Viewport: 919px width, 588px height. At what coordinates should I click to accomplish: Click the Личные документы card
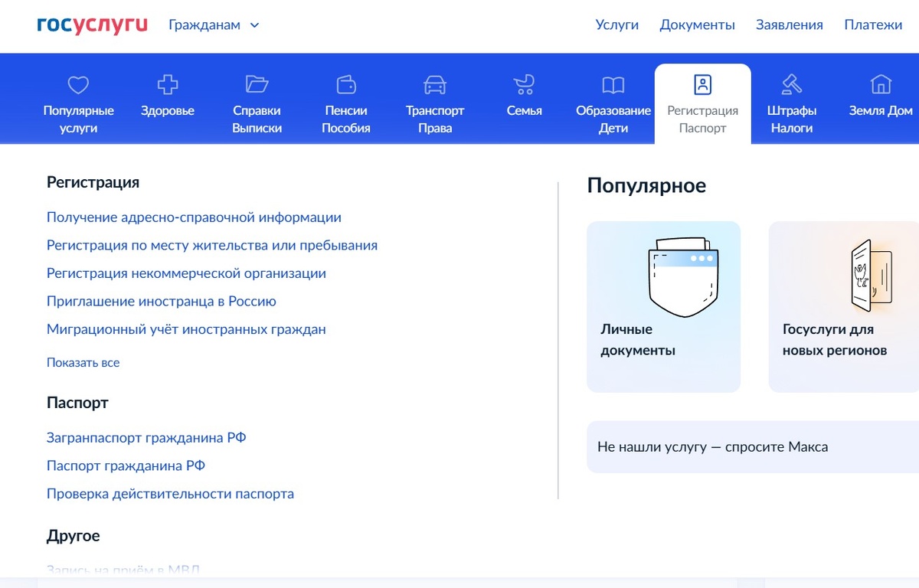click(663, 306)
